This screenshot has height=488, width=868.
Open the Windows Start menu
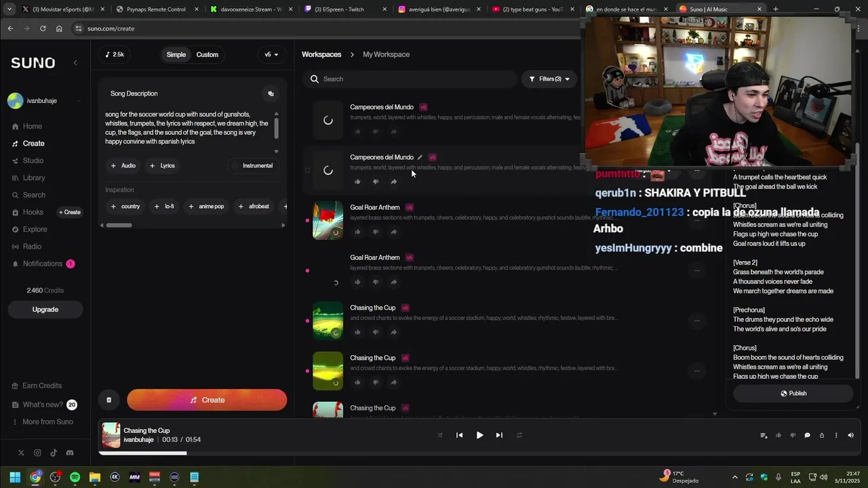pyautogui.click(x=15, y=477)
